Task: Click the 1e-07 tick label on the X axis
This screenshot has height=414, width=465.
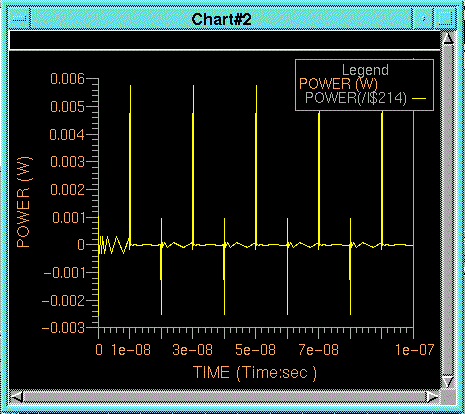Action: coord(414,350)
